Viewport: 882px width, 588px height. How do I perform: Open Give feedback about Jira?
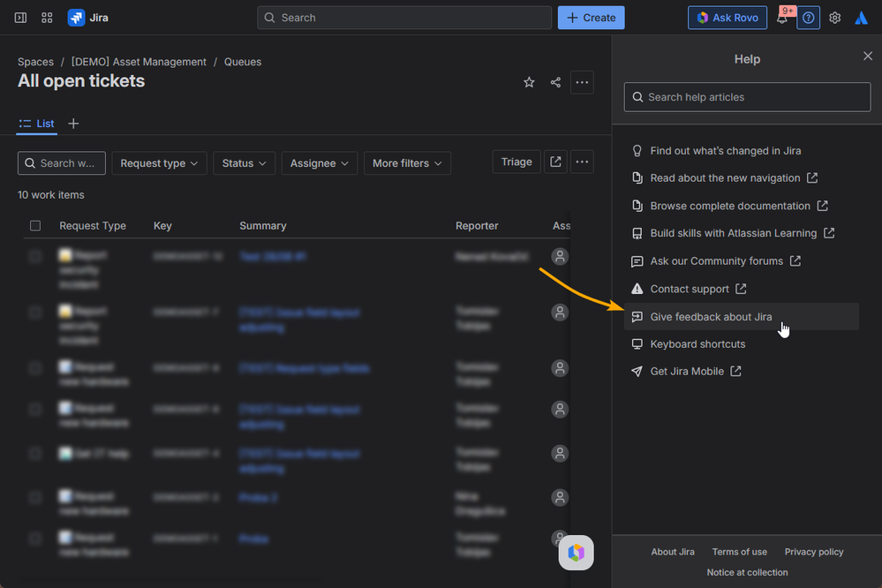pos(742,317)
